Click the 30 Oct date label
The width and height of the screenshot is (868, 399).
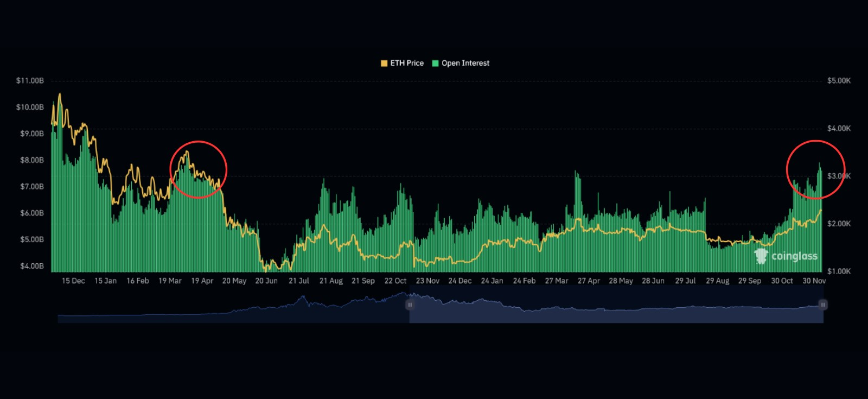(x=782, y=281)
